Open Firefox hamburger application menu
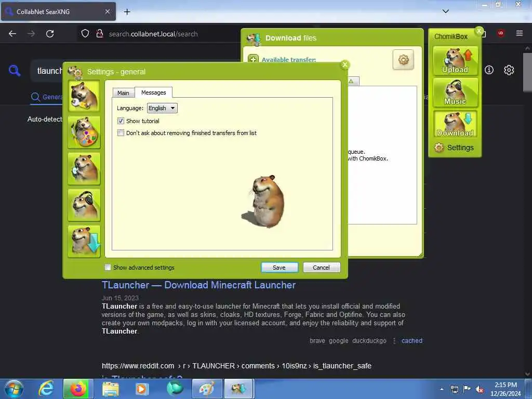This screenshot has width=532, height=399. coord(520,33)
